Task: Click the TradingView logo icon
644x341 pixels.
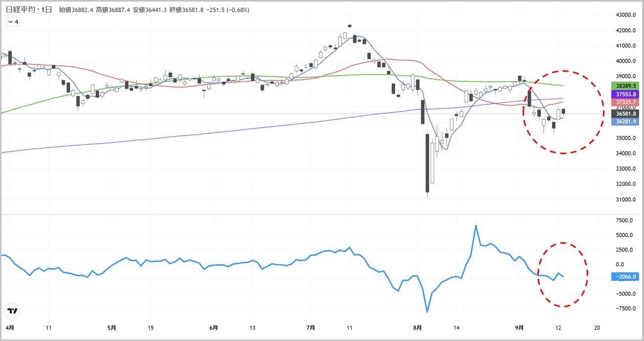Action: click(x=12, y=311)
